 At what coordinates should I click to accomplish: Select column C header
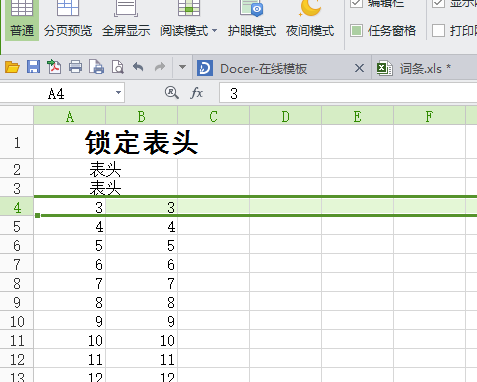point(214,117)
